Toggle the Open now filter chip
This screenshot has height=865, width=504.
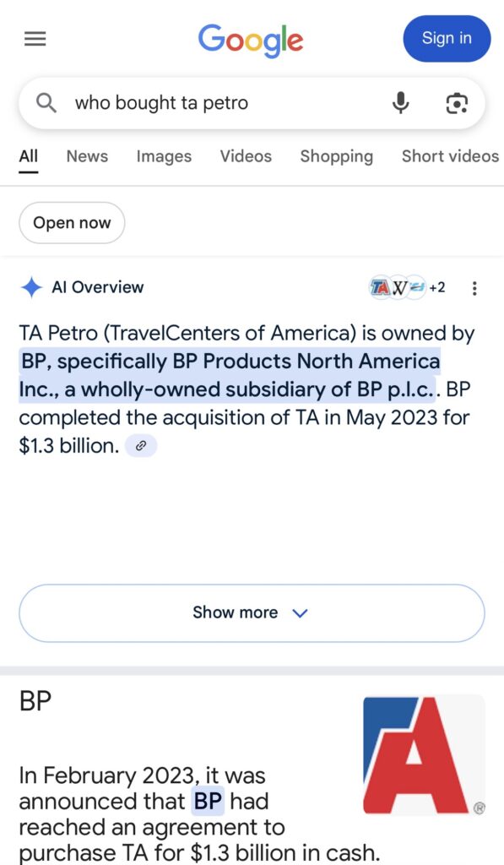tap(72, 223)
